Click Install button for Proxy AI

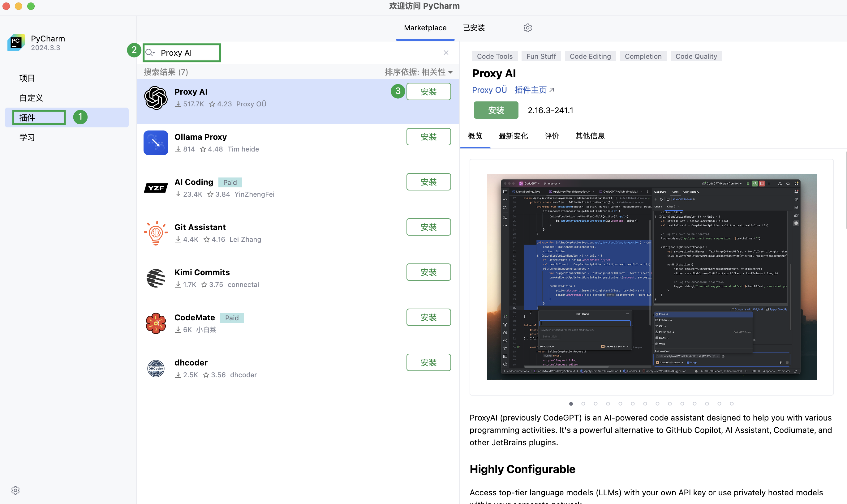428,91
